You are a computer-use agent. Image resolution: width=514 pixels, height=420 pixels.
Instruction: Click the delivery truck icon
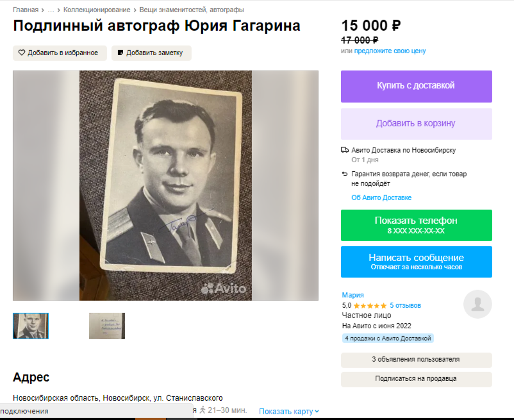[345, 150]
